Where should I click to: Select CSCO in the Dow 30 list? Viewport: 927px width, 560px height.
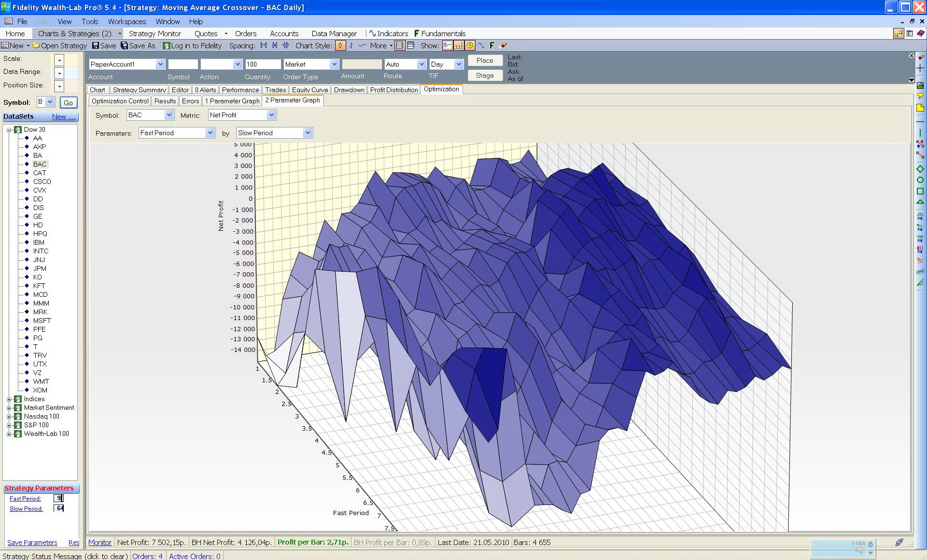[42, 182]
